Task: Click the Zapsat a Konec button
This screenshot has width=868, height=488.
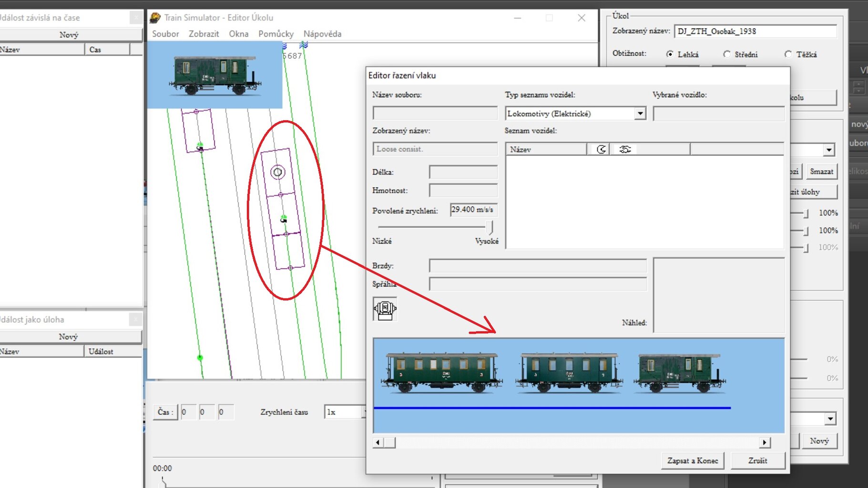Action: (692, 461)
